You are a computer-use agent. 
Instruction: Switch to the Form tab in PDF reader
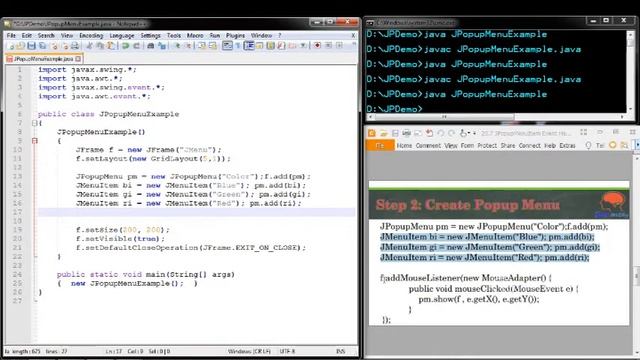point(467,145)
